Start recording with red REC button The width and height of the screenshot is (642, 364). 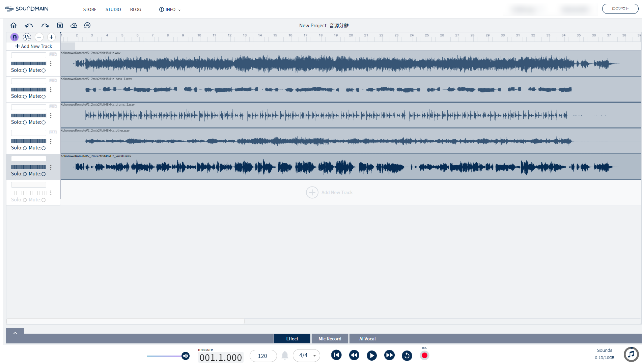click(x=425, y=355)
